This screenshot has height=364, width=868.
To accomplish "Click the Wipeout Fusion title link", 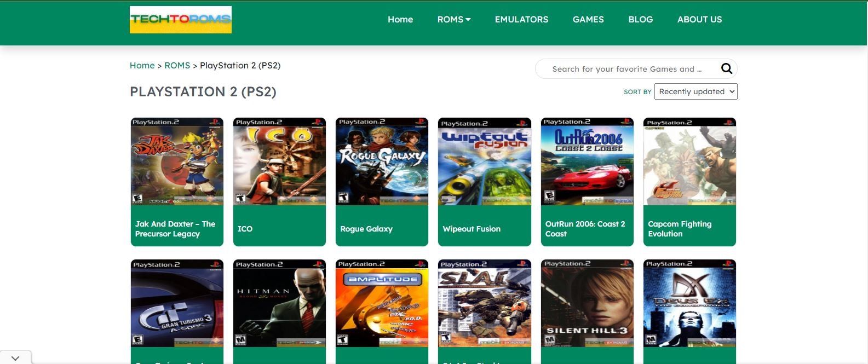I will click(472, 229).
